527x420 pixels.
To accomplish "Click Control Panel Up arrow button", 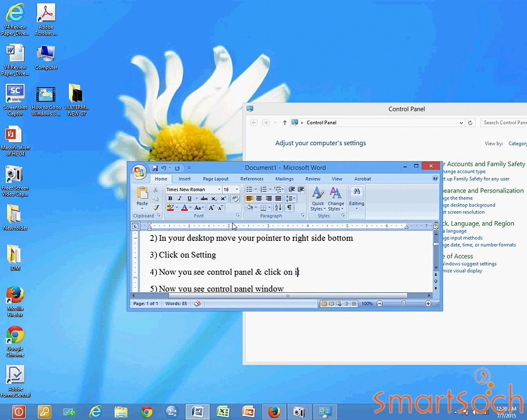I will 285,123.
